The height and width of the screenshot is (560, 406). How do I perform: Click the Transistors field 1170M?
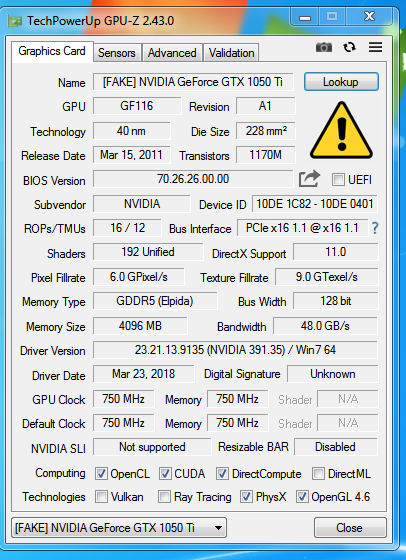click(265, 155)
